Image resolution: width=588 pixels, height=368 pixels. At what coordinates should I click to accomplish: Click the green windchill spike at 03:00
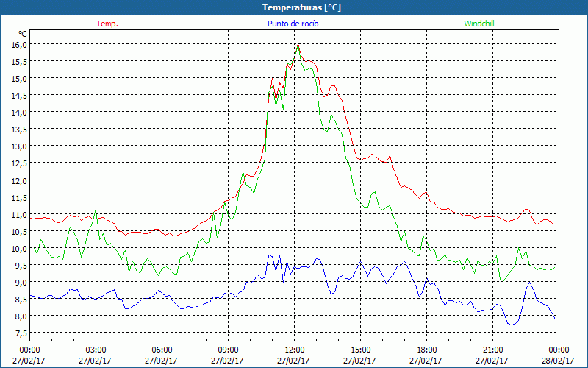(x=96, y=210)
